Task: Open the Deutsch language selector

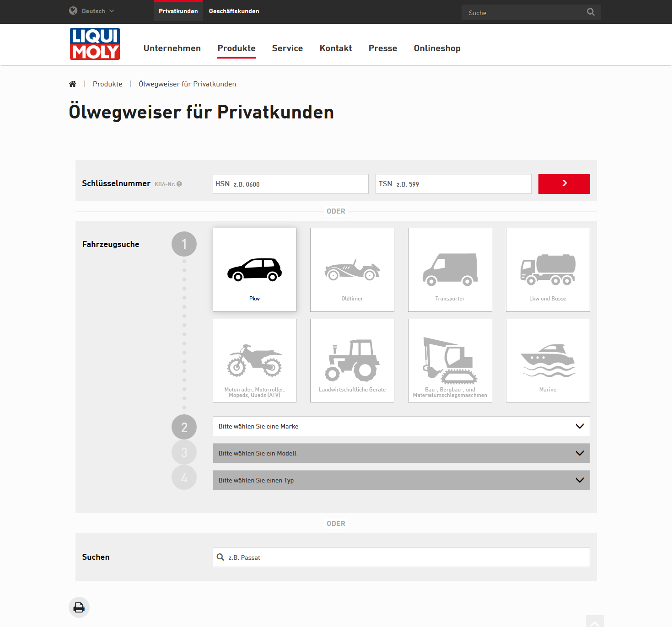Action: click(x=92, y=11)
